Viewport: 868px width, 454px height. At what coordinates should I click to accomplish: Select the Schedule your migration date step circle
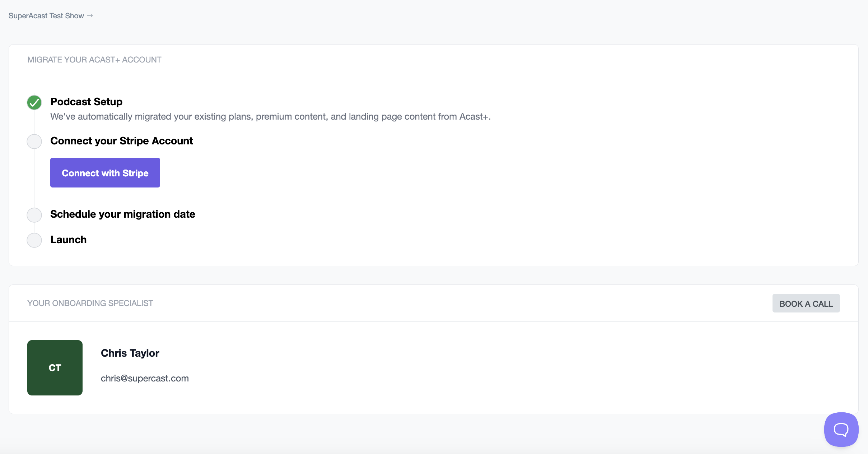click(34, 215)
